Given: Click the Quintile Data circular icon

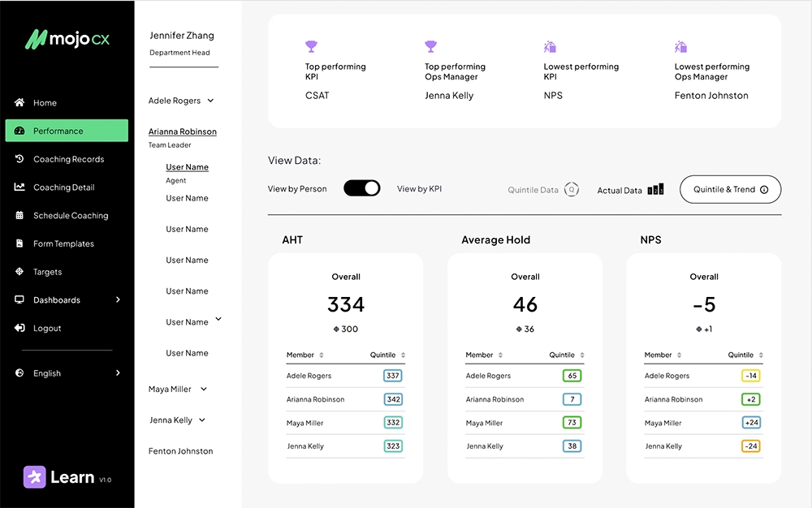Looking at the screenshot, I should (x=572, y=190).
